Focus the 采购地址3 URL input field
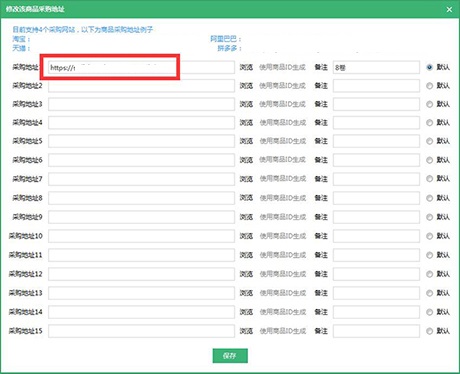 [141, 104]
